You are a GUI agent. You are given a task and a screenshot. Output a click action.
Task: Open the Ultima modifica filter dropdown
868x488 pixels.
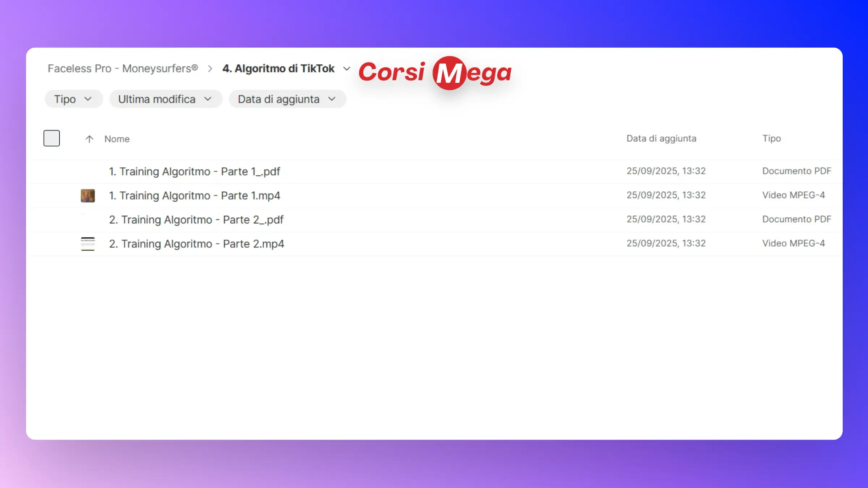[x=165, y=99]
